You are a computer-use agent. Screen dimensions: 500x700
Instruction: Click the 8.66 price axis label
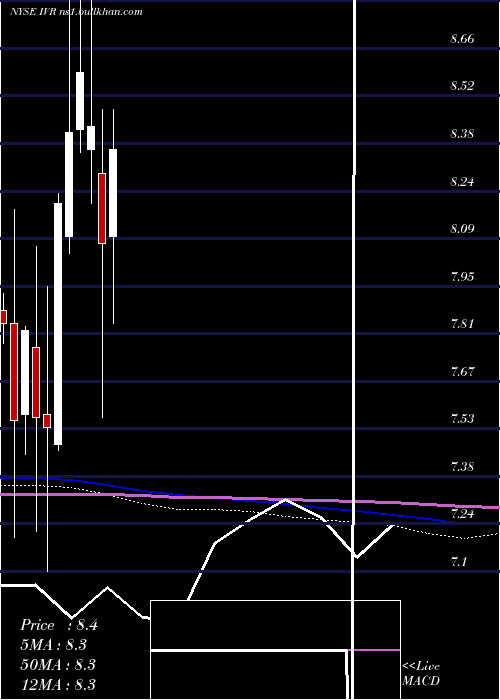tap(462, 39)
